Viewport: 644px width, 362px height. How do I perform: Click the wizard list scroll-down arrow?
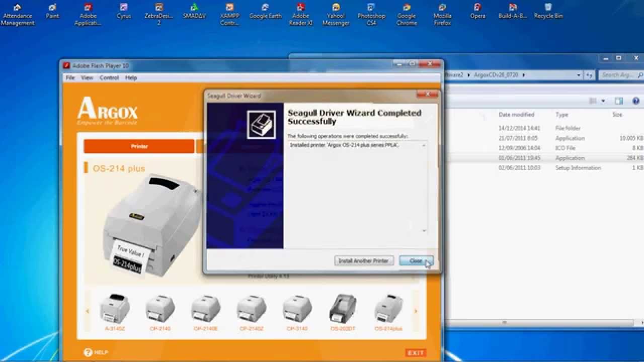(424, 231)
